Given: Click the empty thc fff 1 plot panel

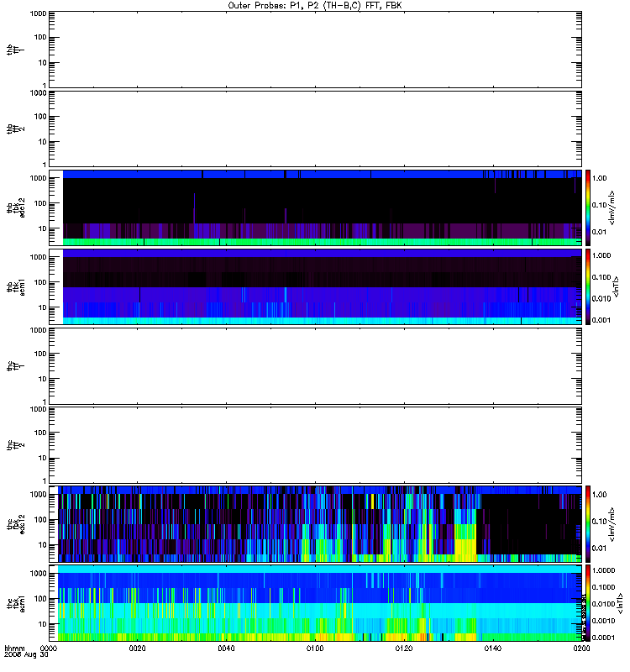Looking at the screenshot, I should click(x=315, y=366).
